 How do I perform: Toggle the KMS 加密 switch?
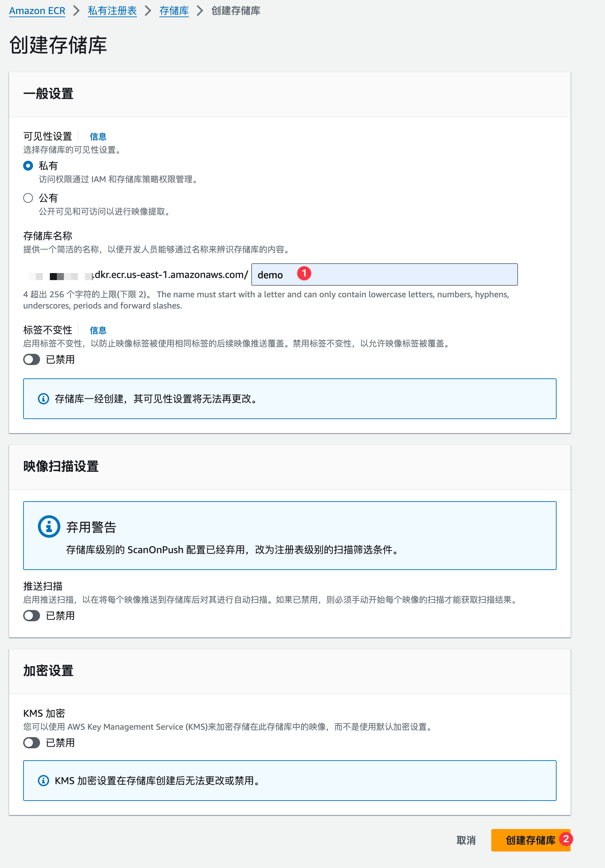tap(32, 742)
